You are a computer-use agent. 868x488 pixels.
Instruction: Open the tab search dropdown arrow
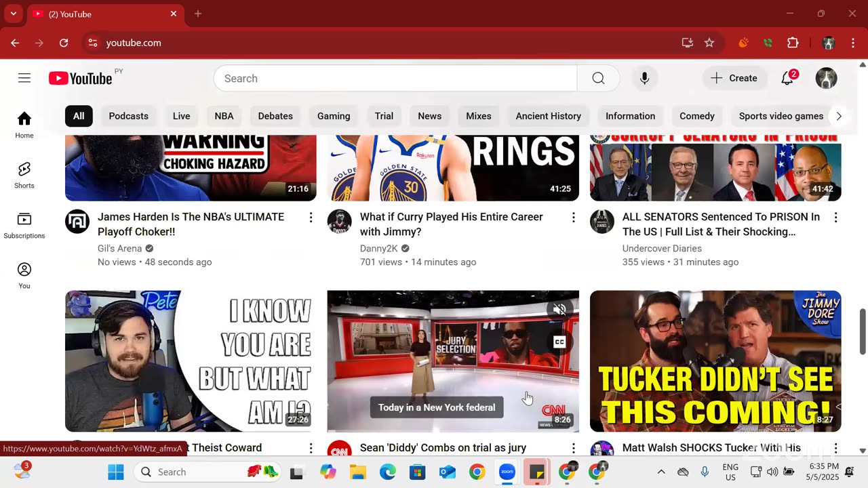click(x=13, y=14)
